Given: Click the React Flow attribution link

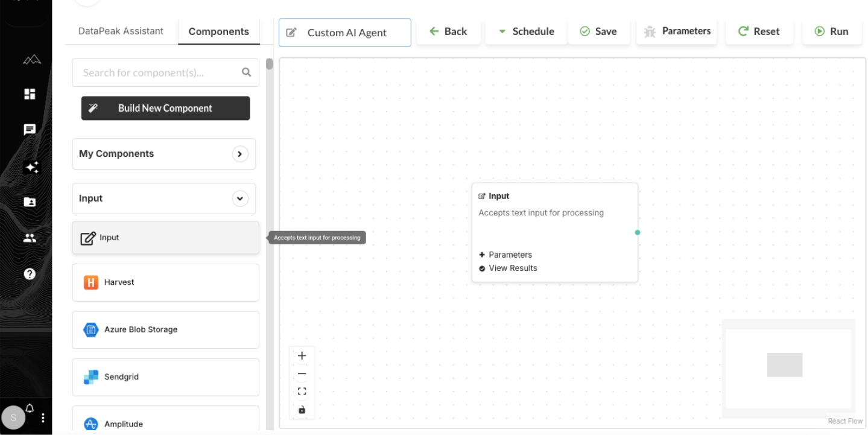Looking at the screenshot, I should tap(845, 421).
